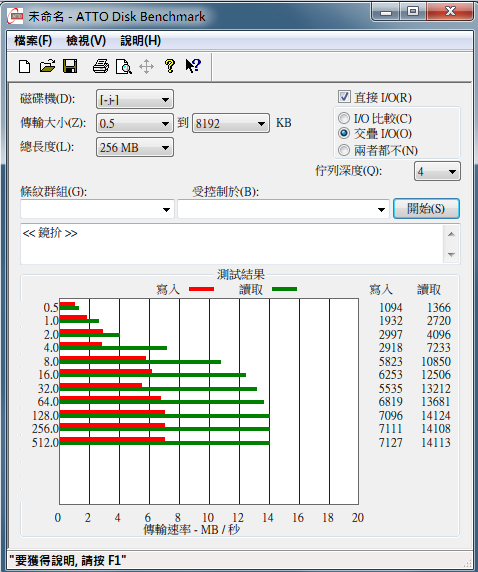Open the 說明(H) menu
Viewport: 478px width, 572px height.
point(140,40)
